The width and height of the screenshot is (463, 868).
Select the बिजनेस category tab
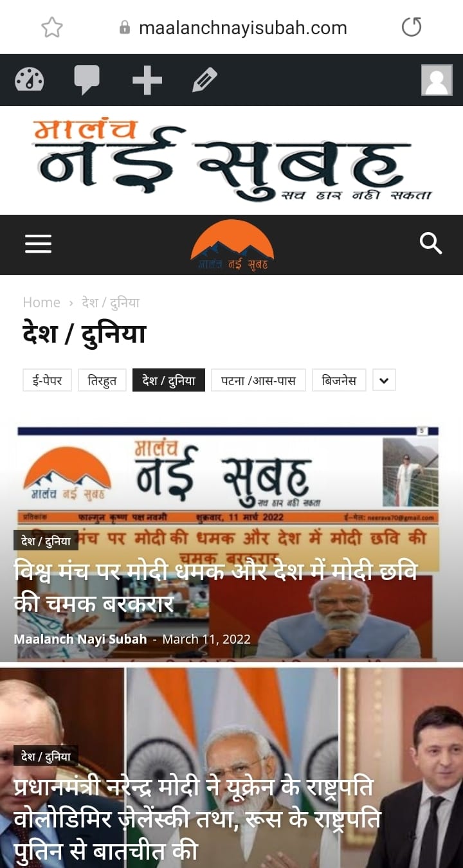click(339, 380)
